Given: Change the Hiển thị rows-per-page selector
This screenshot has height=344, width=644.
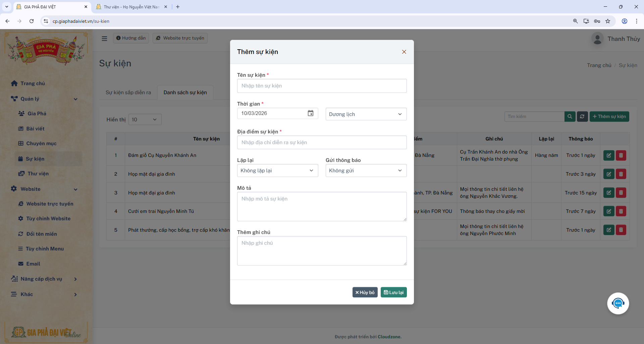Looking at the screenshot, I should coord(144,119).
